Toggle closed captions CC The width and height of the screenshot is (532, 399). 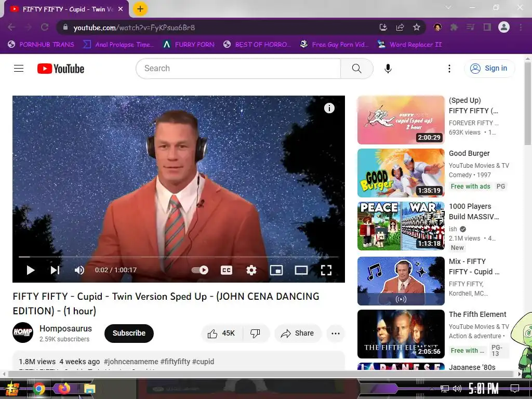point(227,270)
